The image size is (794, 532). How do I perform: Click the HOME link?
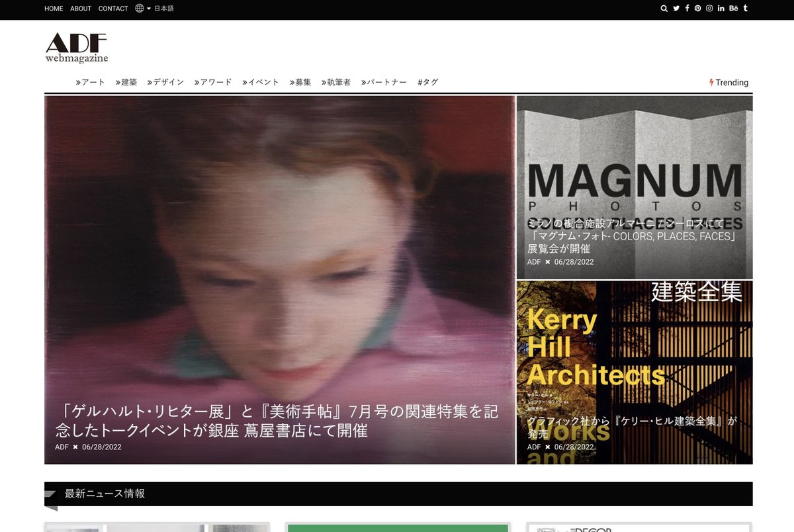click(x=54, y=9)
